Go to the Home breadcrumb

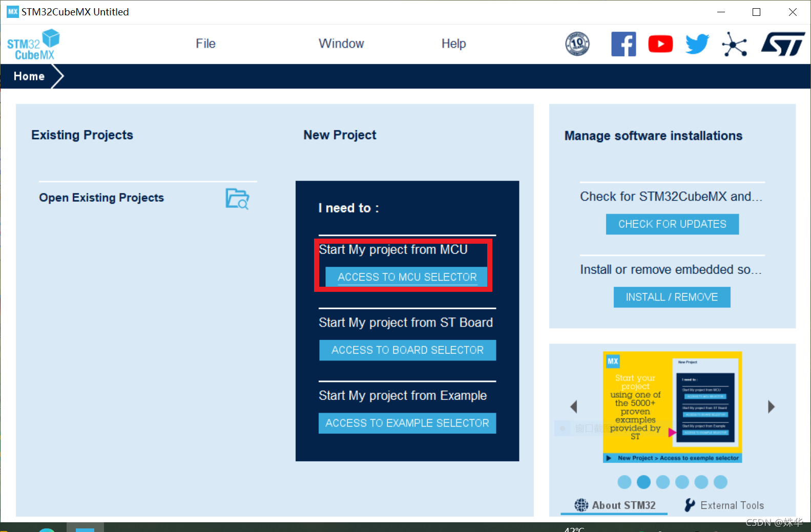[x=29, y=76]
